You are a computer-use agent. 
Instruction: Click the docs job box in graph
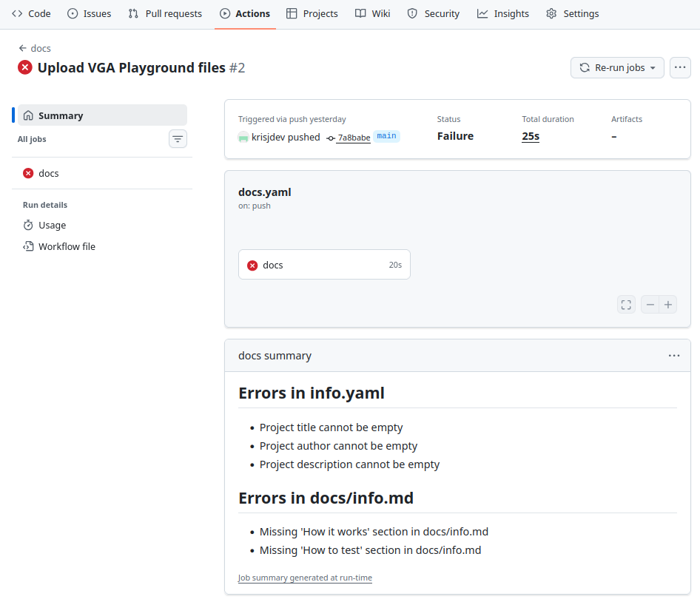pyautogui.click(x=324, y=265)
